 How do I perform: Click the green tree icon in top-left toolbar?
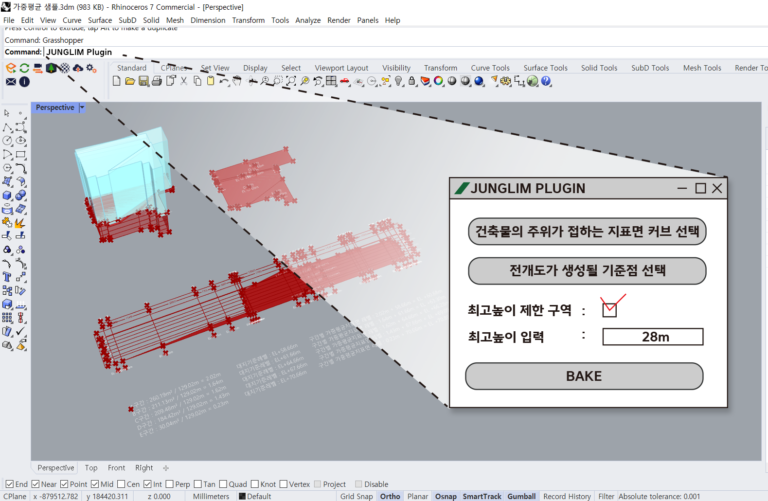coord(51,68)
